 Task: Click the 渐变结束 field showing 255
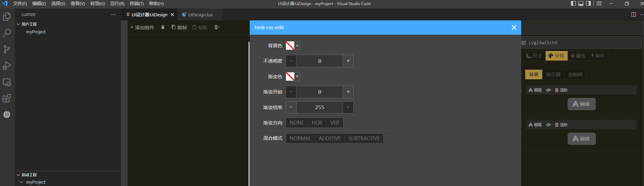pyautogui.click(x=320, y=107)
